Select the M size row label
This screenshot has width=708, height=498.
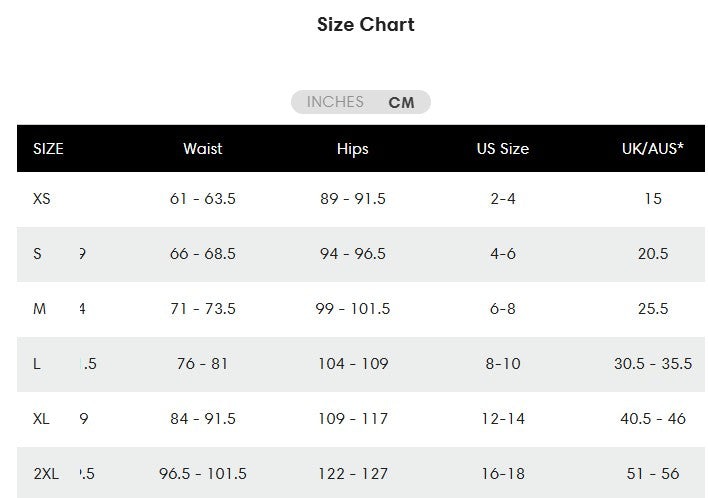[40, 309]
